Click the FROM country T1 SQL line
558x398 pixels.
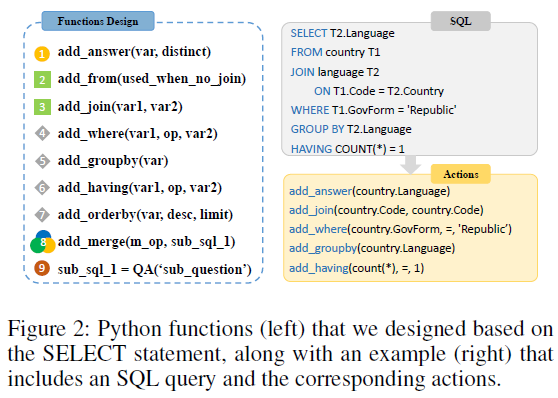point(335,52)
